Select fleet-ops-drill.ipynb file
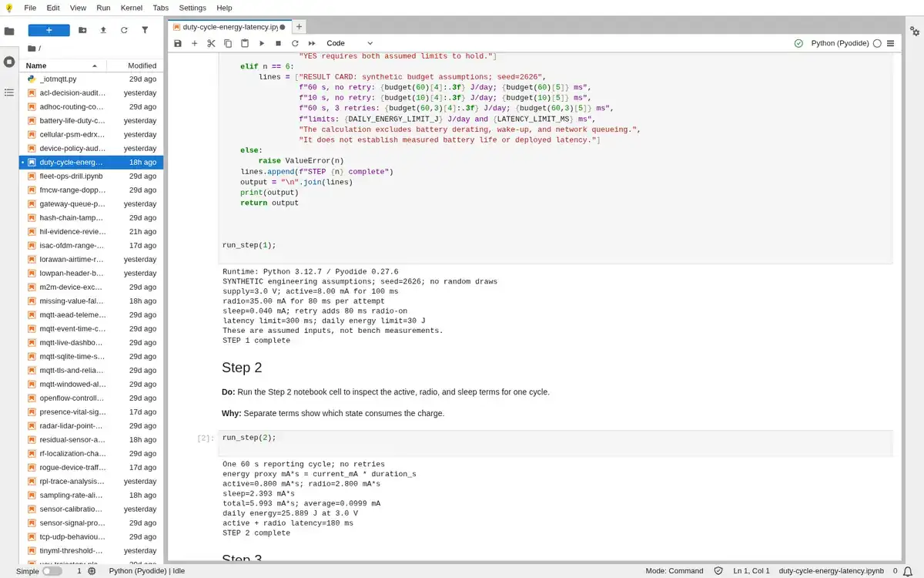The width and height of the screenshot is (924, 578). pyautogui.click(x=90, y=176)
